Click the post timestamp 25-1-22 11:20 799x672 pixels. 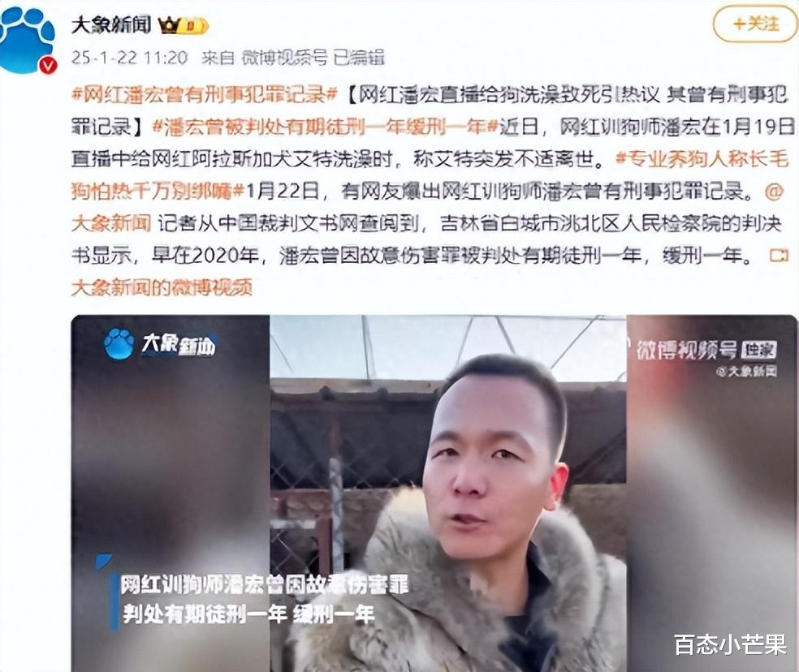point(129,58)
